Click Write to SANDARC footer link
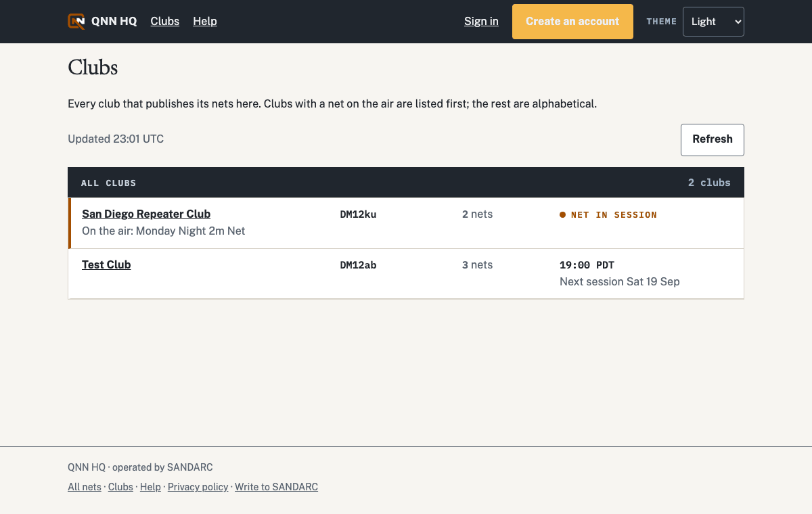Screen dimensions: 812x514 coord(276,487)
